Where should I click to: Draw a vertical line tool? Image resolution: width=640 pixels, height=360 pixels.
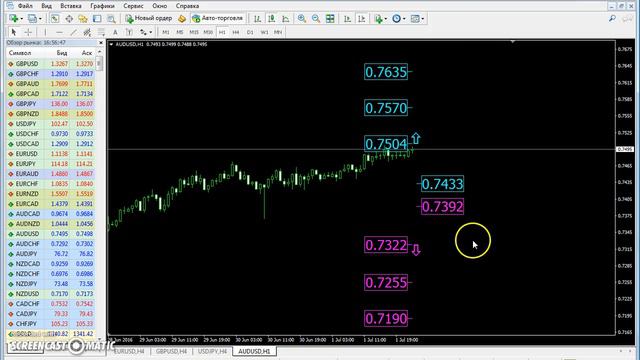tap(45, 32)
